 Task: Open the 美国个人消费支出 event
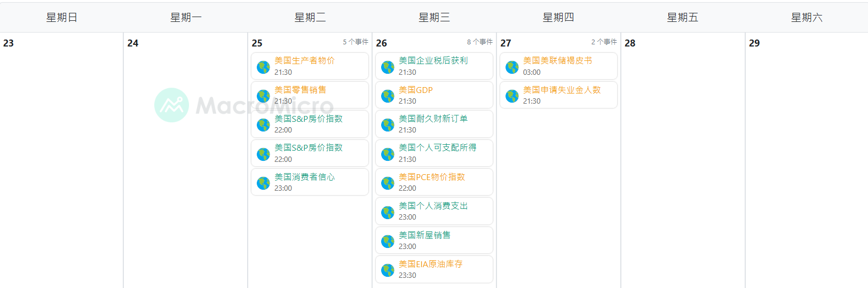[x=433, y=206]
